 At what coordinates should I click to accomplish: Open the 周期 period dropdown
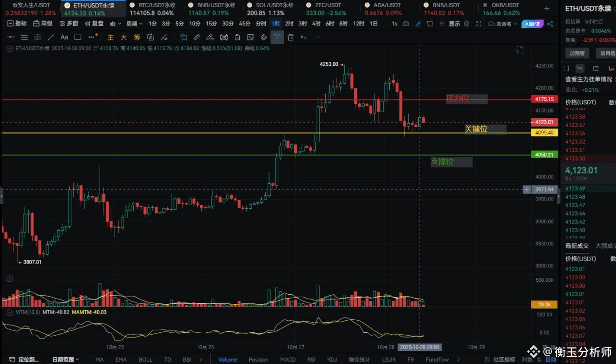(134, 24)
